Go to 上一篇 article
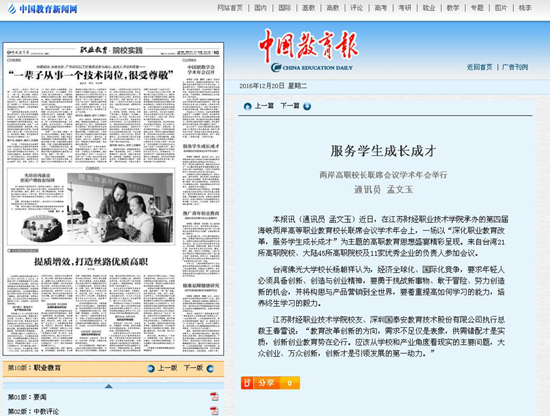The height and width of the screenshot is (416, 550). coord(264,106)
